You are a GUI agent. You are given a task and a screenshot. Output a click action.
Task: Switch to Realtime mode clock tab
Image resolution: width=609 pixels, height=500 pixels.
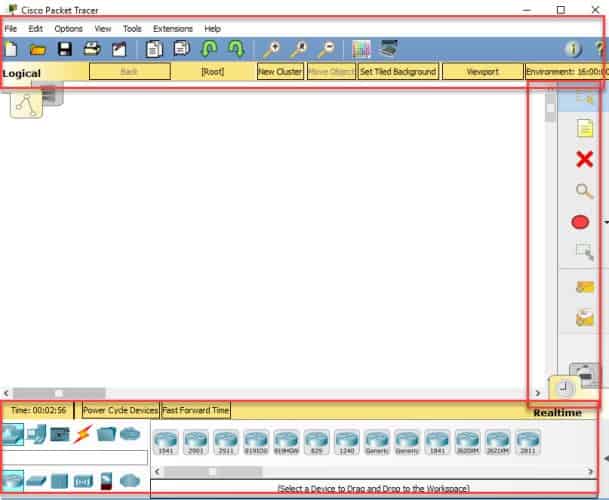[x=564, y=388]
